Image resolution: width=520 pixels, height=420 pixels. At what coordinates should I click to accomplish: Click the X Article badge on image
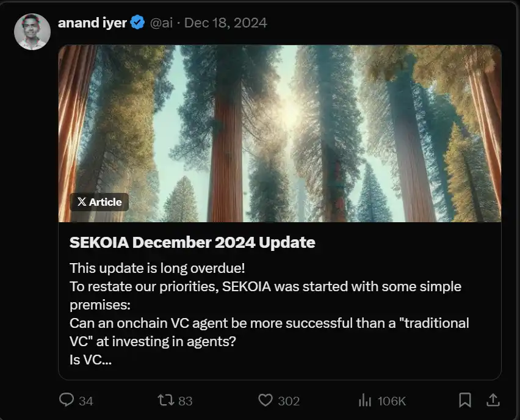tap(99, 202)
